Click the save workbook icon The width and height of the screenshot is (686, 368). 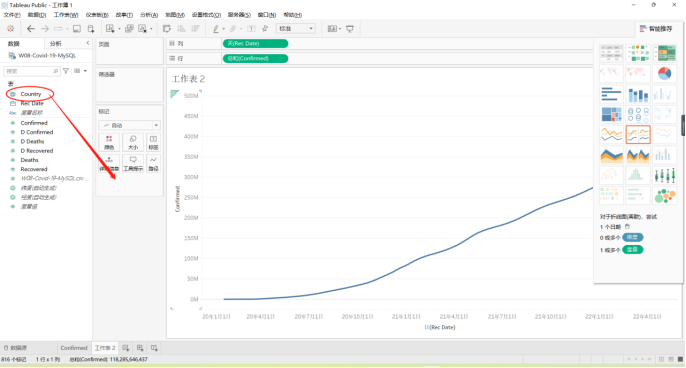(x=77, y=29)
